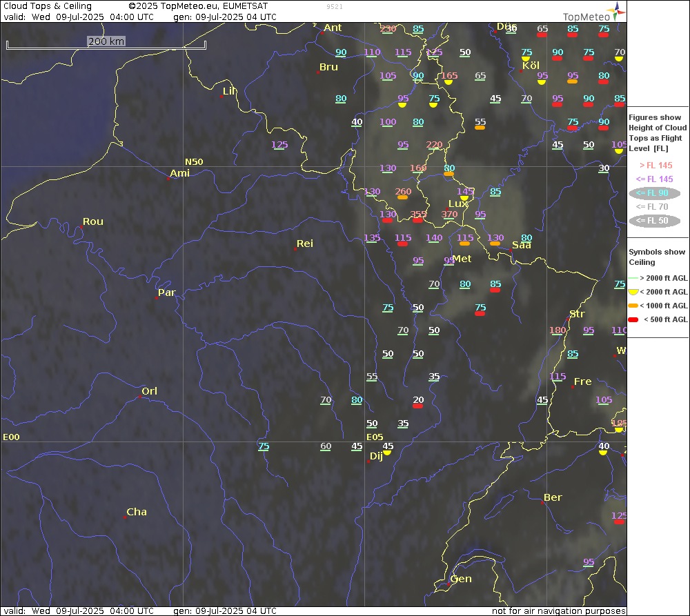Select the Rou city label
This screenshot has width=690, height=616.
click(93, 221)
